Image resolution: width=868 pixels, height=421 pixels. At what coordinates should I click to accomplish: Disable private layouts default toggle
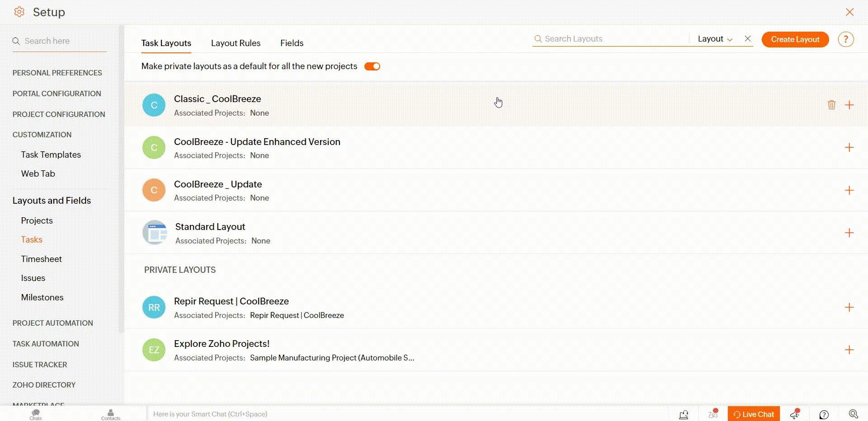click(372, 66)
